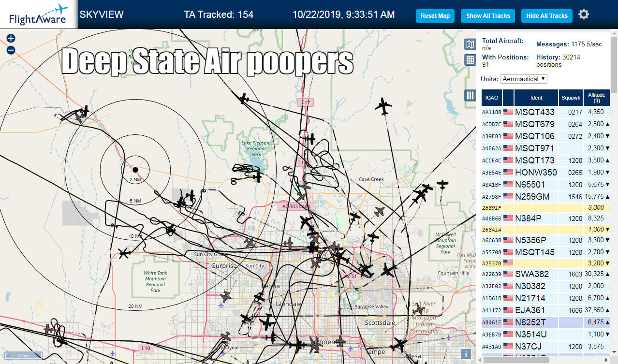
Task: Click Show All Tracks
Action: (488, 16)
